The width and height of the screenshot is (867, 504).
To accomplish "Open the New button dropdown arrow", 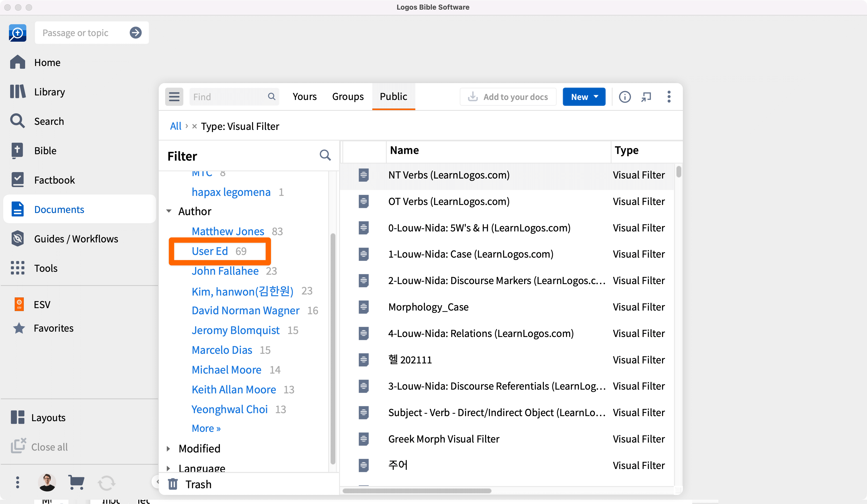I will (596, 97).
